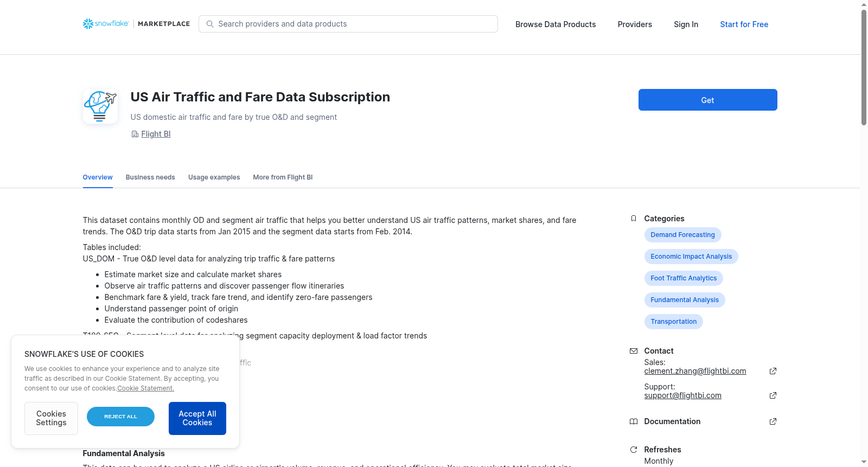Screen dimensions: 868x467
Task: Open Documentation external link icon
Action: tap(773, 421)
